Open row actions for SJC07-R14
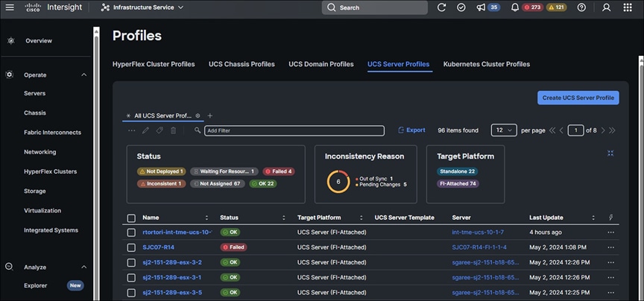This screenshot has height=301, width=644. pos(610,247)
